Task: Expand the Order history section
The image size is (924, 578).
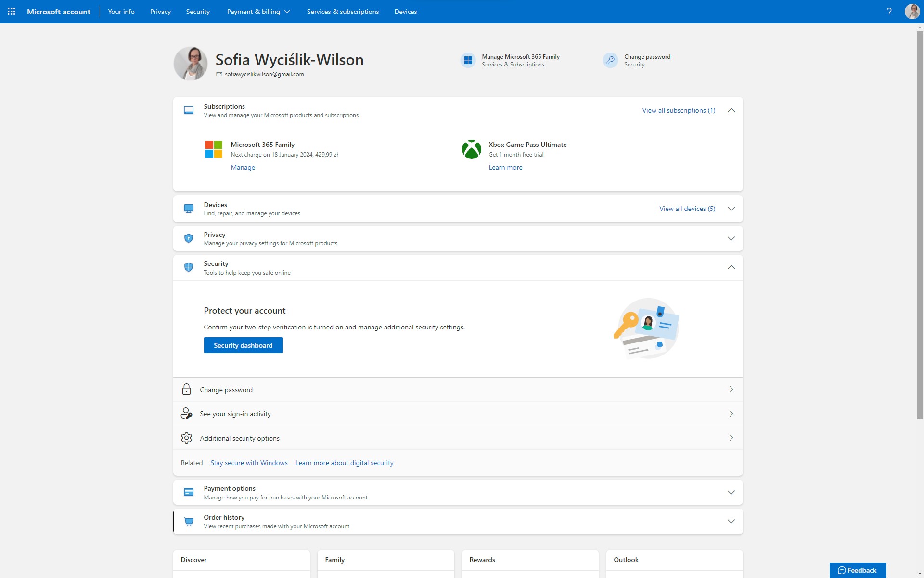Action: pos(731,522)
